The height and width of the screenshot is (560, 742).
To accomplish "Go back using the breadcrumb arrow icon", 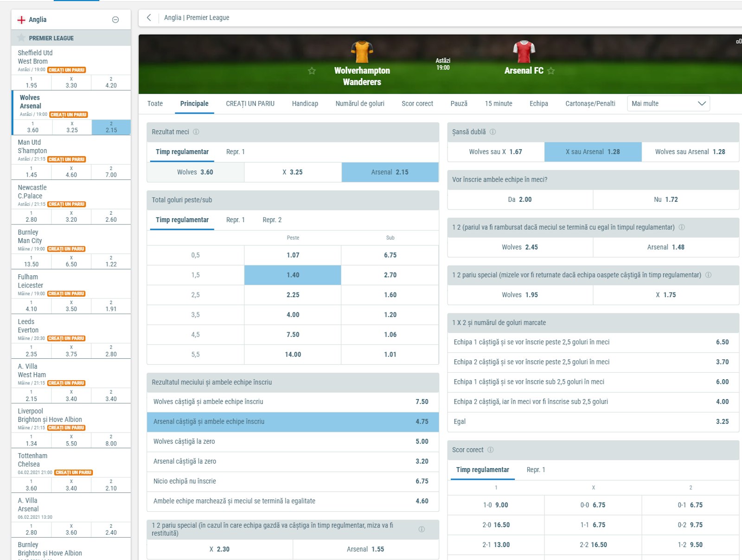I will [x=148, y=18].
